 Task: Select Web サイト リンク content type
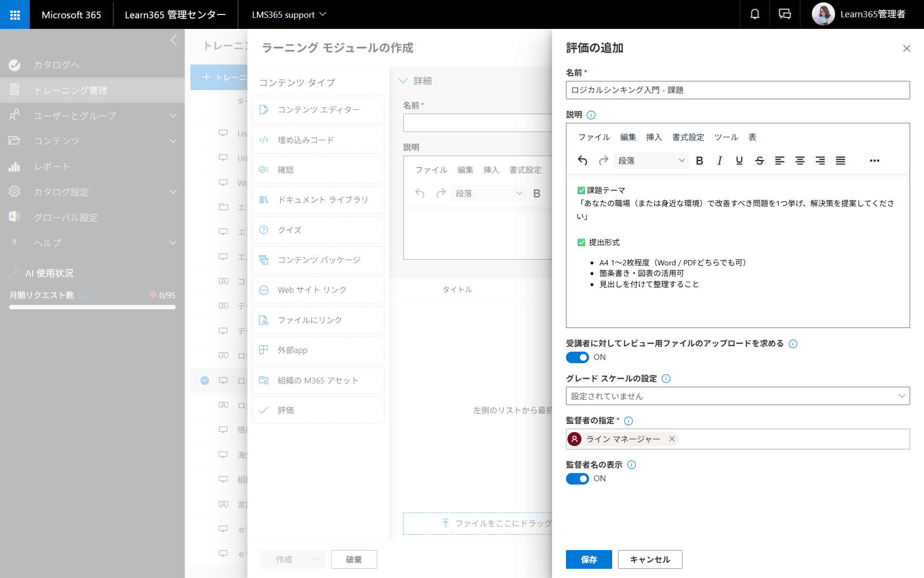pos(318,290)
